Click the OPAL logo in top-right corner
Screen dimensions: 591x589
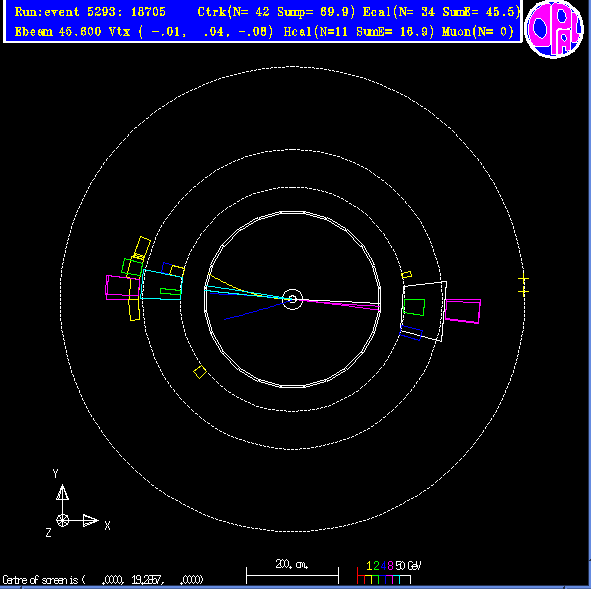point(554,29)
